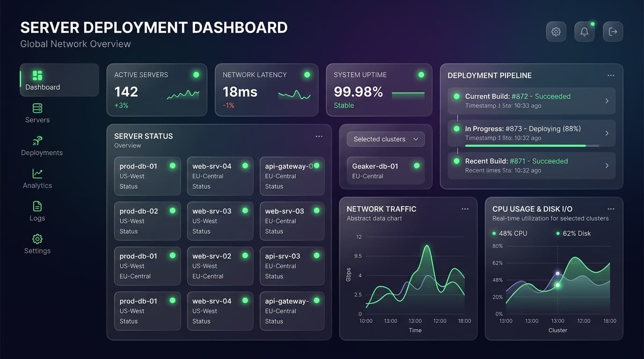Open Analytics from the sidebar
The height and width of the screenshot is (359, 644).
click(37, 179)
